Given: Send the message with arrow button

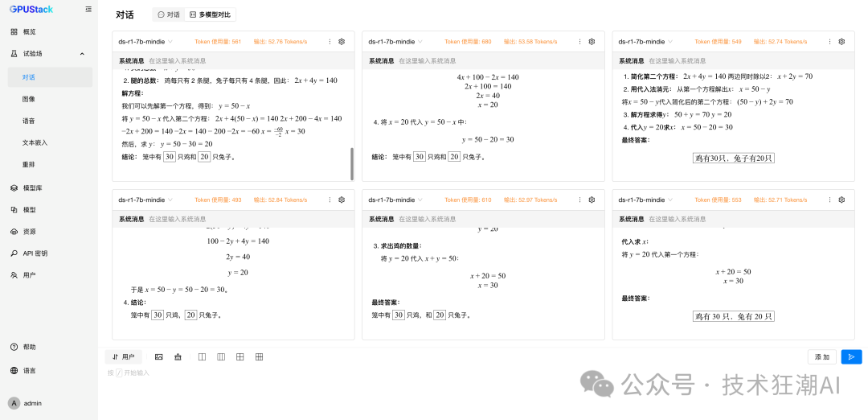Looking at the screenshot, I should (x=851, y=356).
